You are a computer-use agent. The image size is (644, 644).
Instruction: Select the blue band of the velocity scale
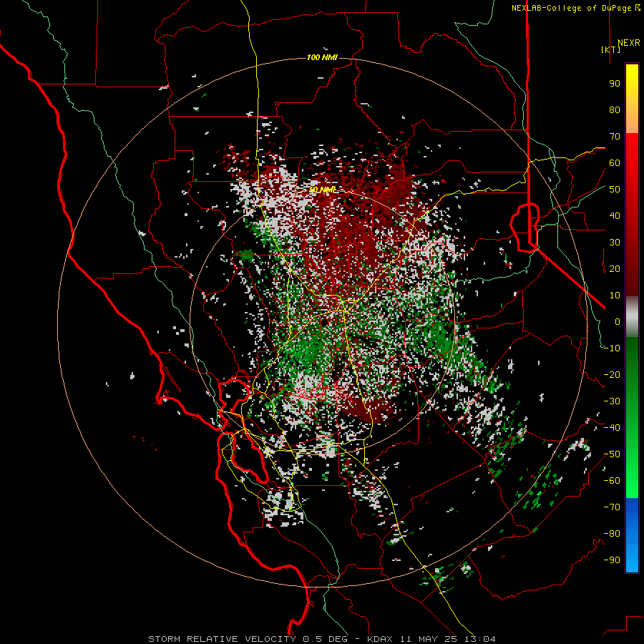tap(632, 535)
